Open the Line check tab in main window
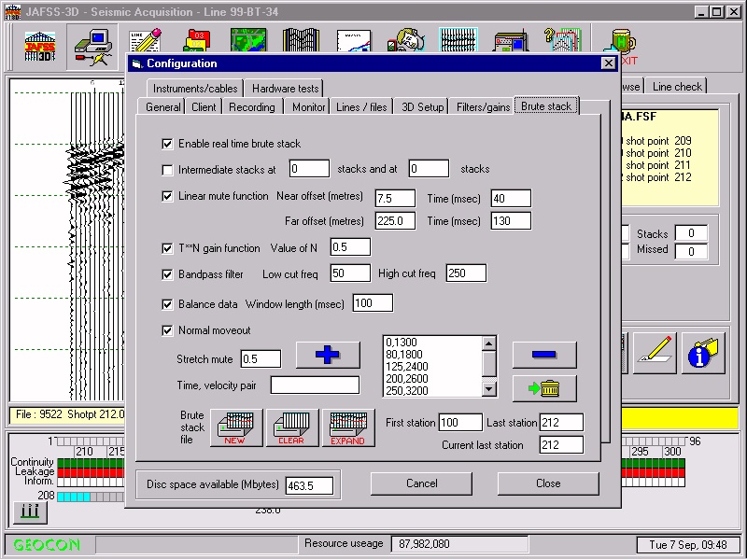Image resolution: width=747 pixels, height=560 pixels. pos(676,87)
